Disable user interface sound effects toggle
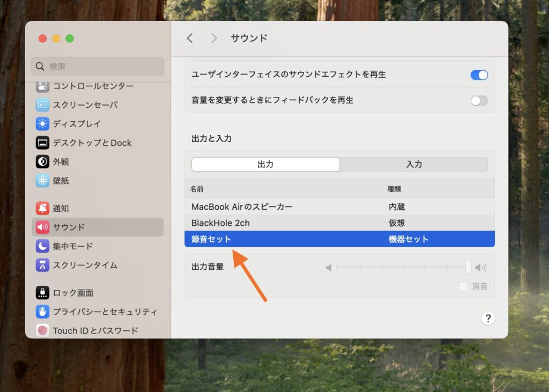The width and height of the screenshot is (549, 392). tap(479, 75)
